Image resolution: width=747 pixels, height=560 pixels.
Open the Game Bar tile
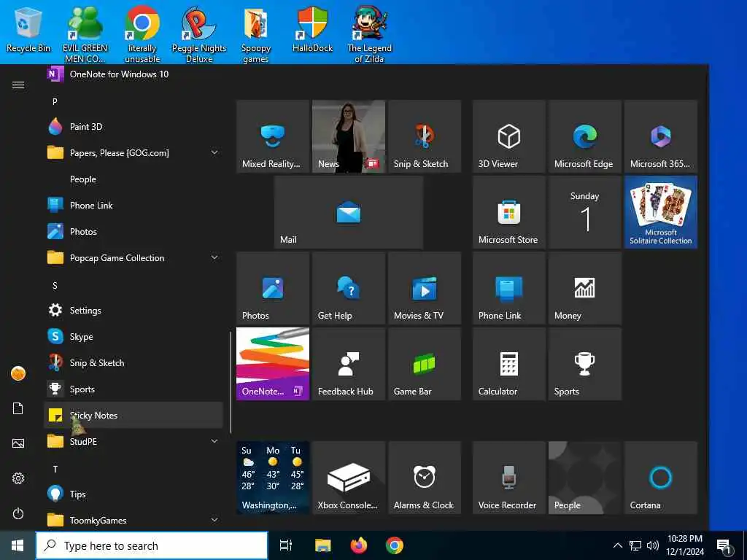(425, 364)
